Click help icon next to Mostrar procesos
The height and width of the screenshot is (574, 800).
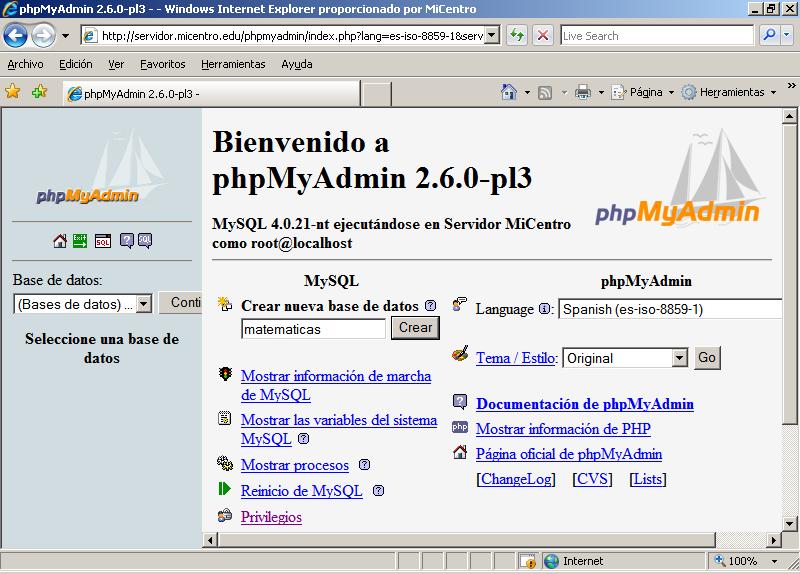point(364,465)
